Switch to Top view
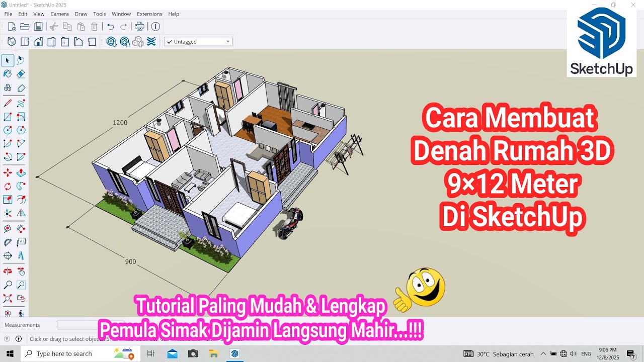The width and height of the screenshot is (644, 362). tap(25, 42)
